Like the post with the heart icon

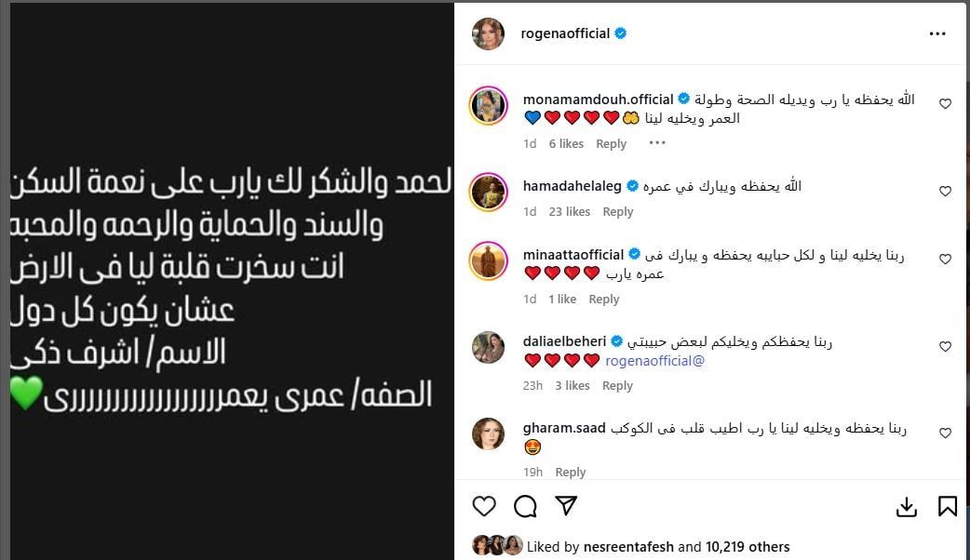click(484, 506)
